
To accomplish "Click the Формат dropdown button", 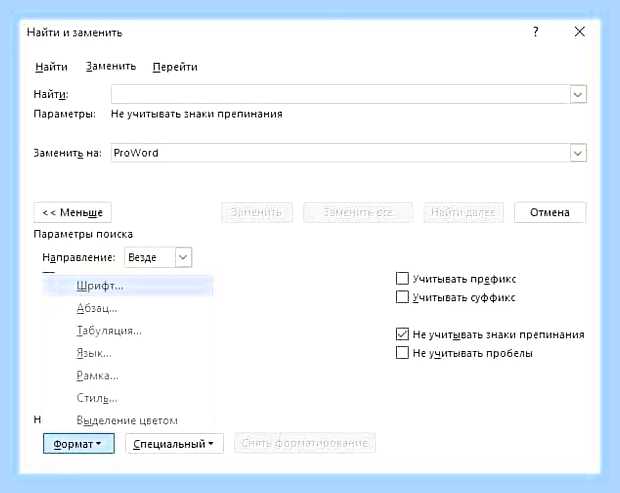I will pos(79,444).
